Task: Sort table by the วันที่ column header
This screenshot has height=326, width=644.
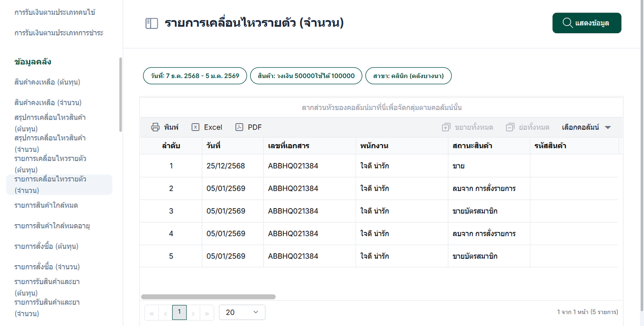Action: [x=214, y=146]
